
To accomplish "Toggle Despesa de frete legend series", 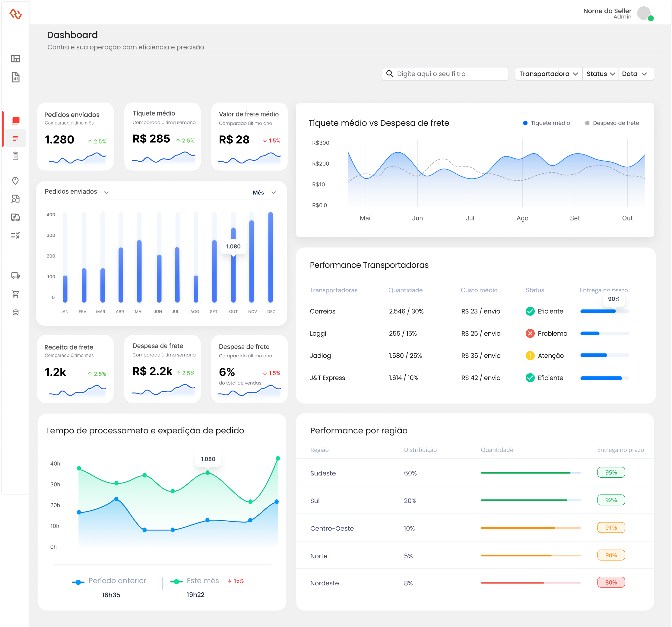I will [612, 123].
